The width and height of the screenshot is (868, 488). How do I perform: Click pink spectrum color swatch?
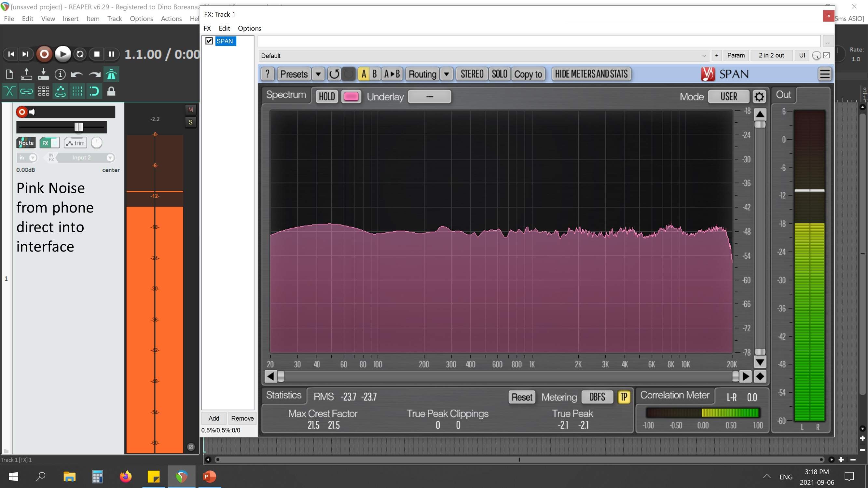351,97
